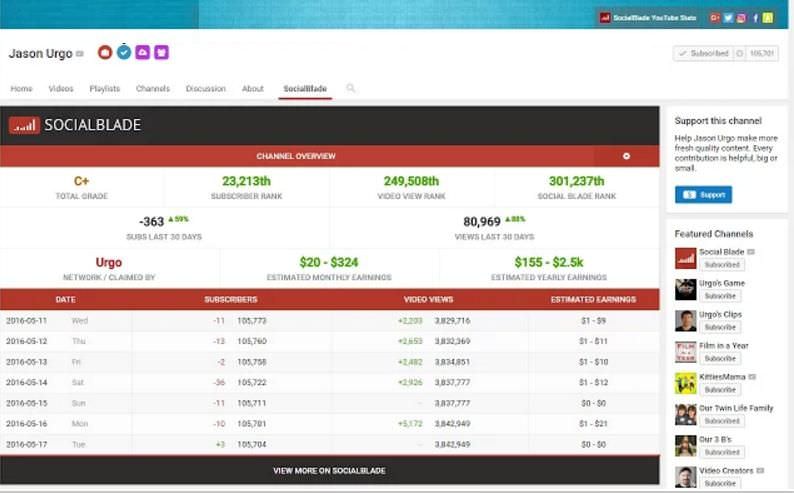
Task: Select the SocialBlade tab
Action: [x=305, y=89]
